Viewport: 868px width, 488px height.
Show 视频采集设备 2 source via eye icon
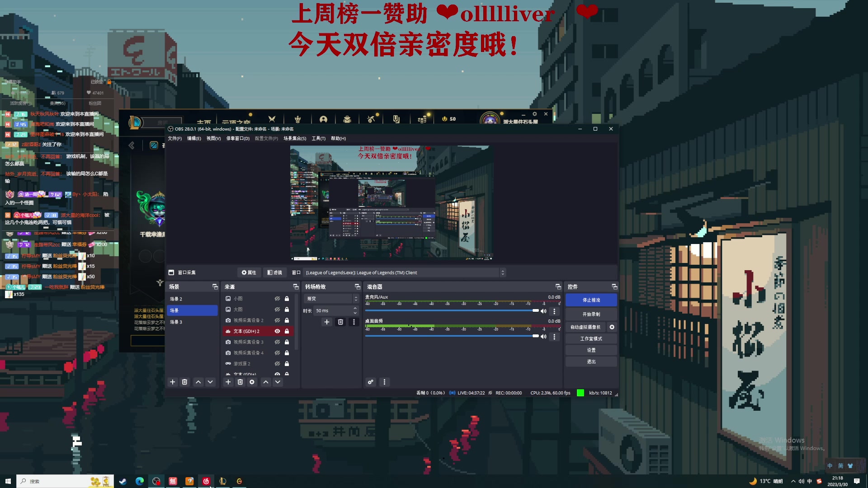point(277,320)
